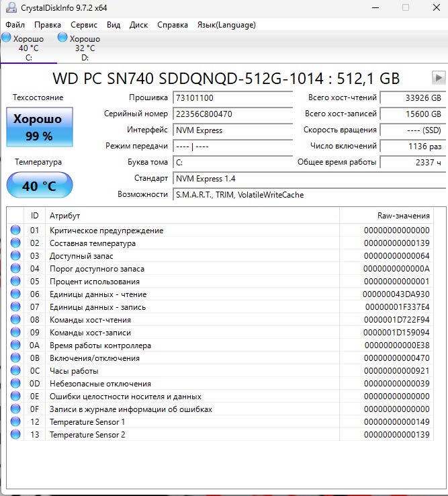Open the Правка menu

48,25
